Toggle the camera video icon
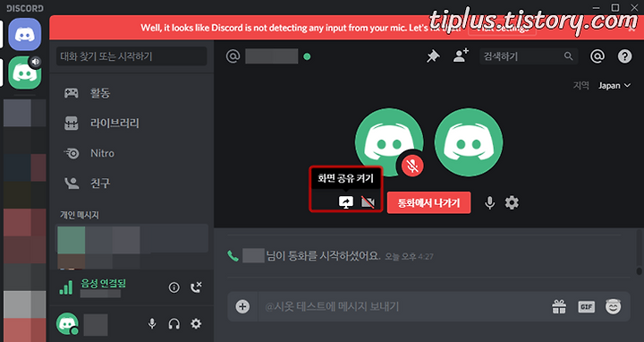644x342 pixels. 368,201
